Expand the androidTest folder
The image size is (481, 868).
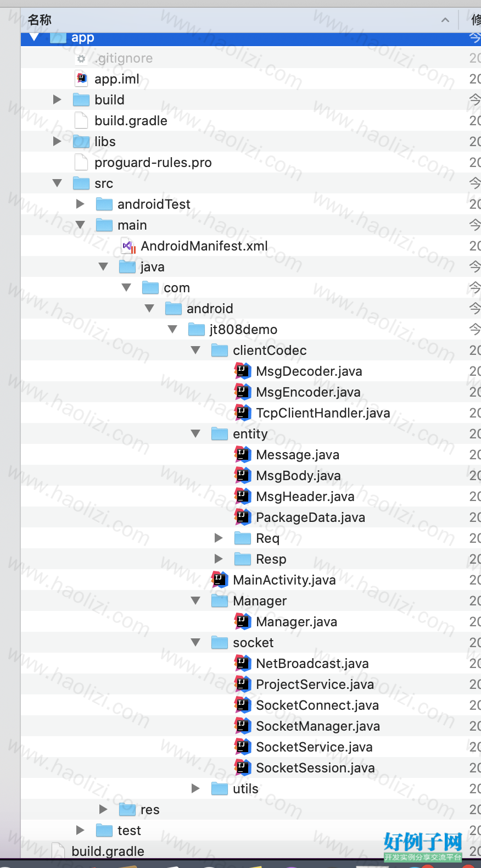coord(80,204)
